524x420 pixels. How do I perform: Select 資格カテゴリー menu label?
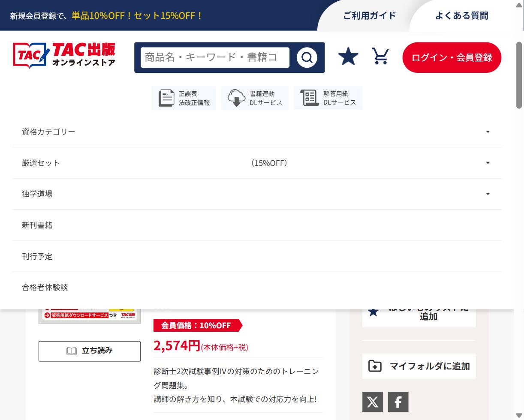pos(48,132)
